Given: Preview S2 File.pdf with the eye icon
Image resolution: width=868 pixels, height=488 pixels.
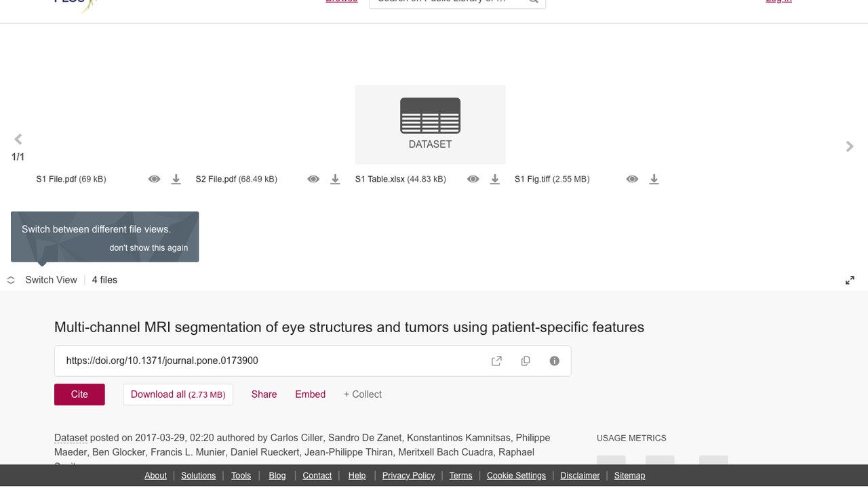Looking at the screenshot, I should point(313,179).
